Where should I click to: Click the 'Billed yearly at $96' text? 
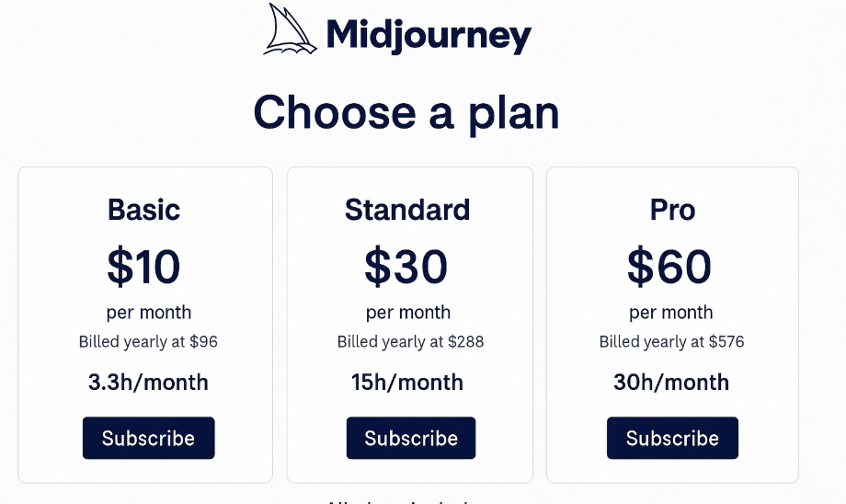(148, 341)
